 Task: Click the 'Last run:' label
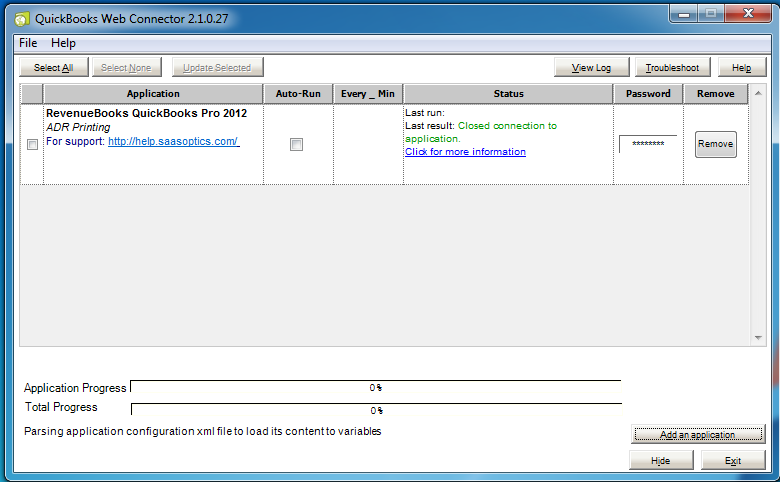tap(425, 113)
